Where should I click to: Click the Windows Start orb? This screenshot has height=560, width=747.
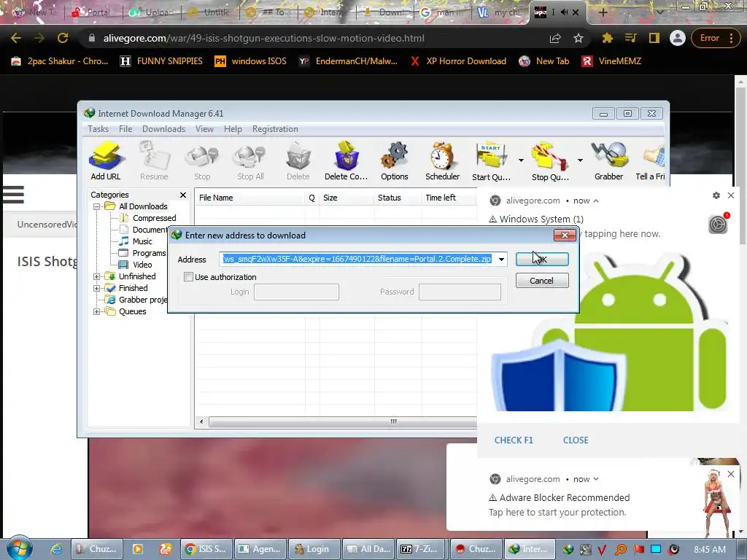point(19,548)
